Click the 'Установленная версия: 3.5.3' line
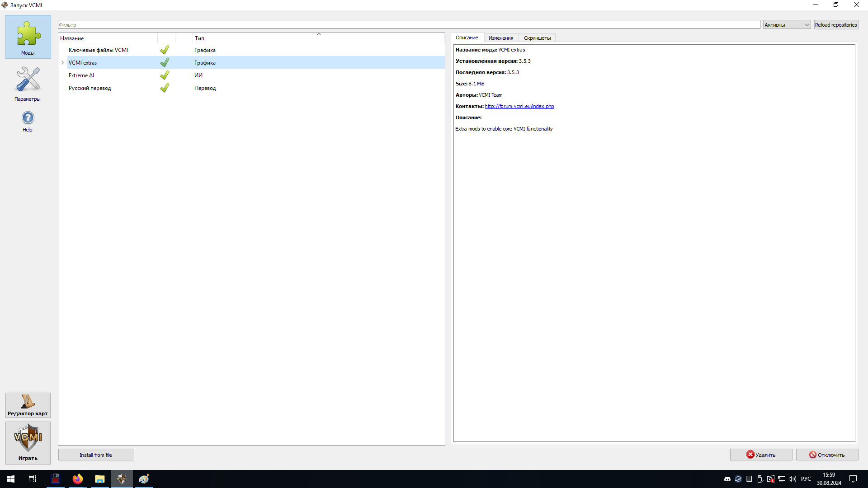Screen dimensions: 868x488 (493, 61)
